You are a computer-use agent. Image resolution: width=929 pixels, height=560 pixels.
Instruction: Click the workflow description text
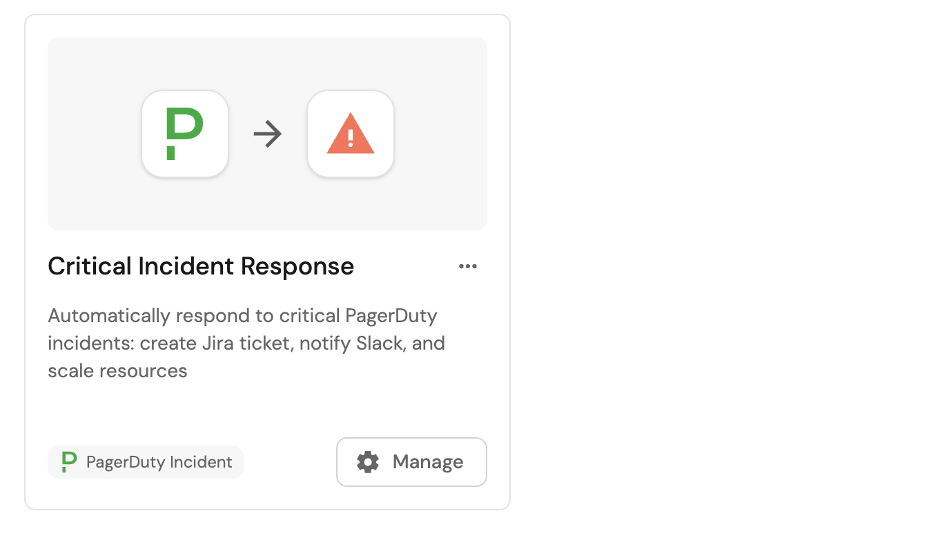click(246, 343)
